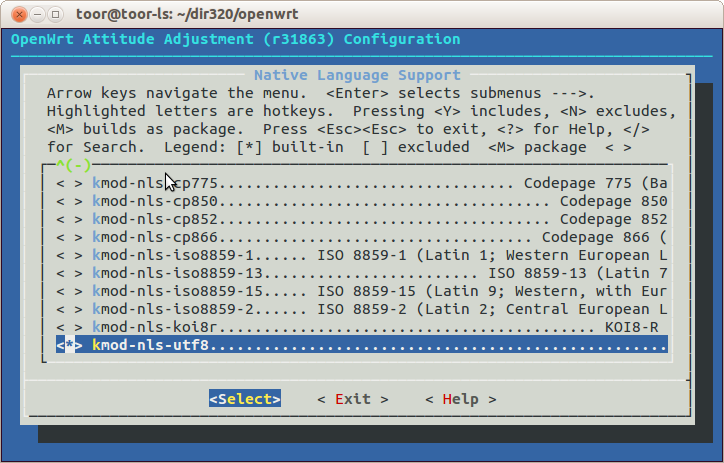Click the Help button
This screenshot has height=463, width=724.
[x=461, y=399]
